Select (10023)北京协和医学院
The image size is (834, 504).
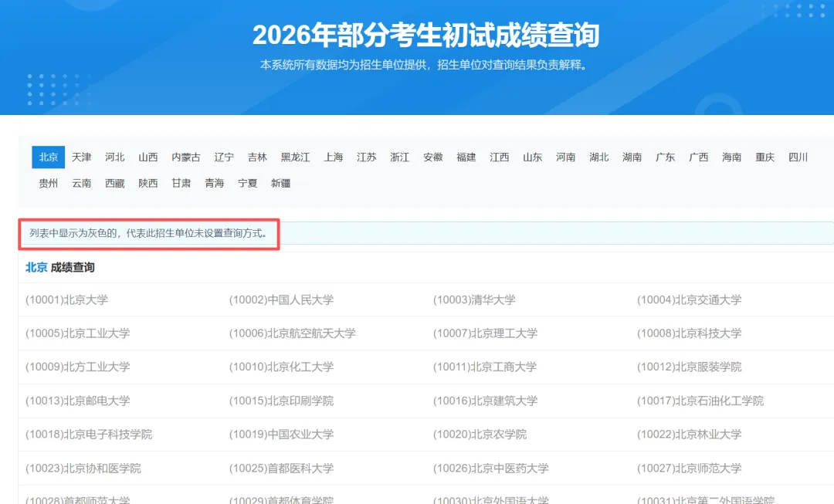point(83,468)
